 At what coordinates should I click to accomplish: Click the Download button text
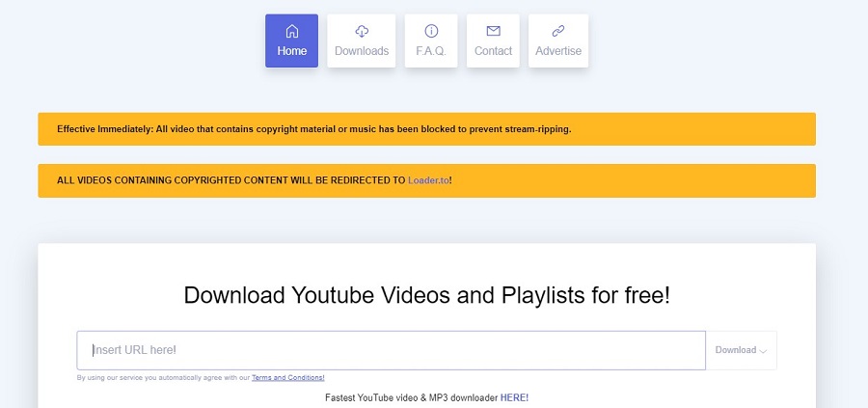click(735, 350)
